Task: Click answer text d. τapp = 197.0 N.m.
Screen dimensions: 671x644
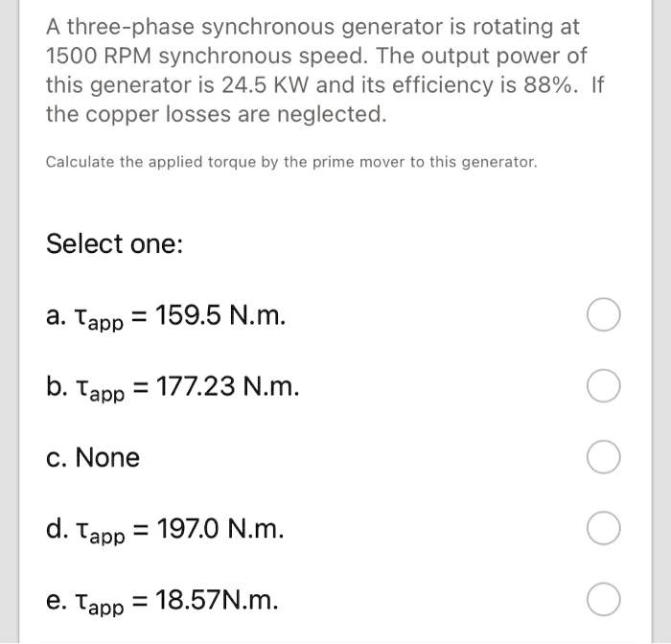Action: [165, 530]
